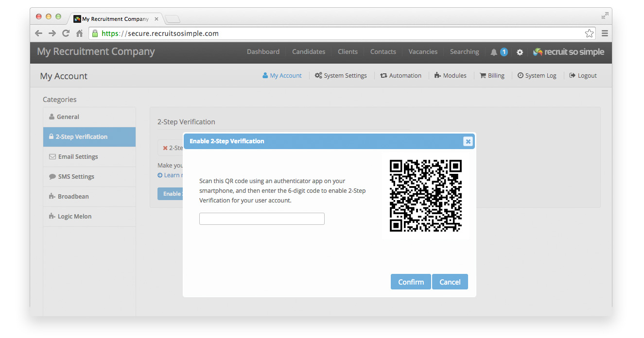The image size is (644, 338).
Task: Open notifications bell icon
Action: (x=494, y=52)
